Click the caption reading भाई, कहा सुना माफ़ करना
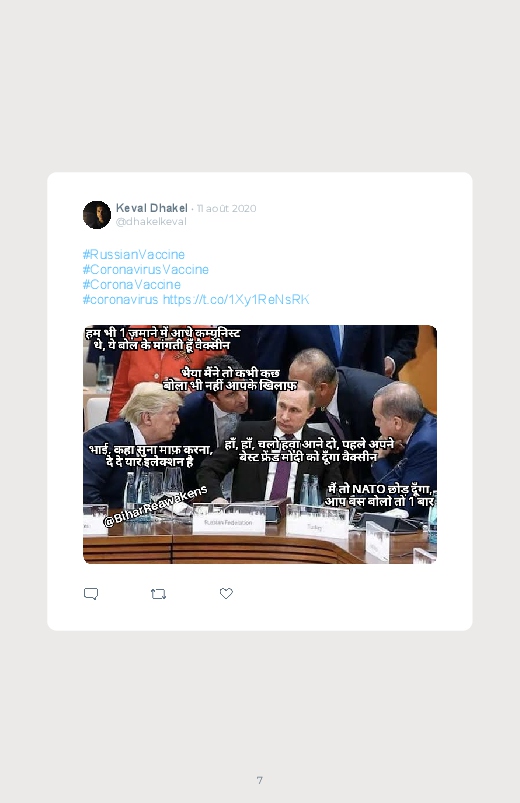Screen dimensions: 520x803 click(x=151, y=455)
